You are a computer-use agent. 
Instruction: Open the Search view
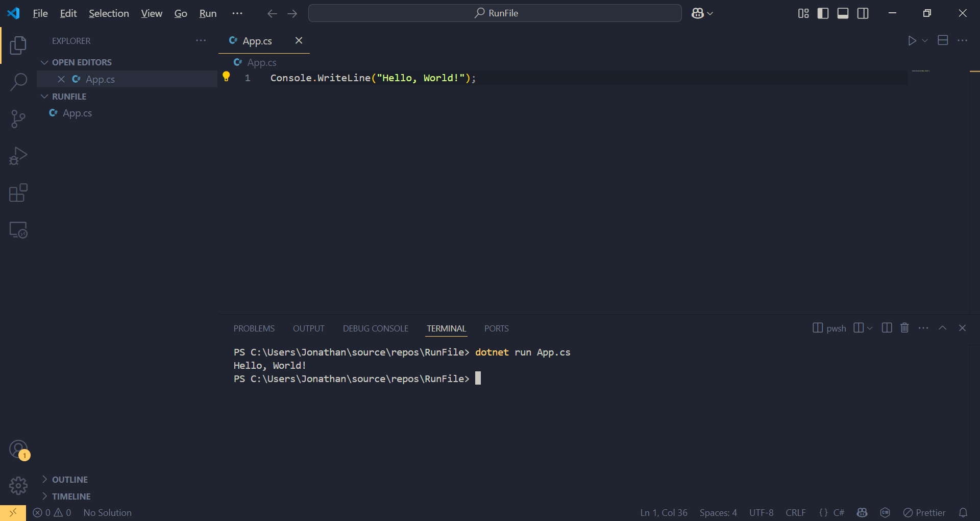pyautogui.click(x=18, y=82)
